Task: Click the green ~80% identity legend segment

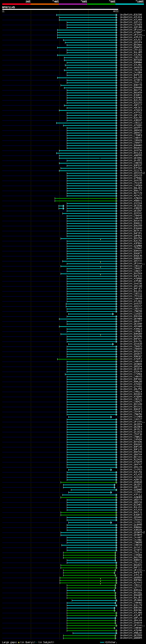Action: click(x=101, y=4)
